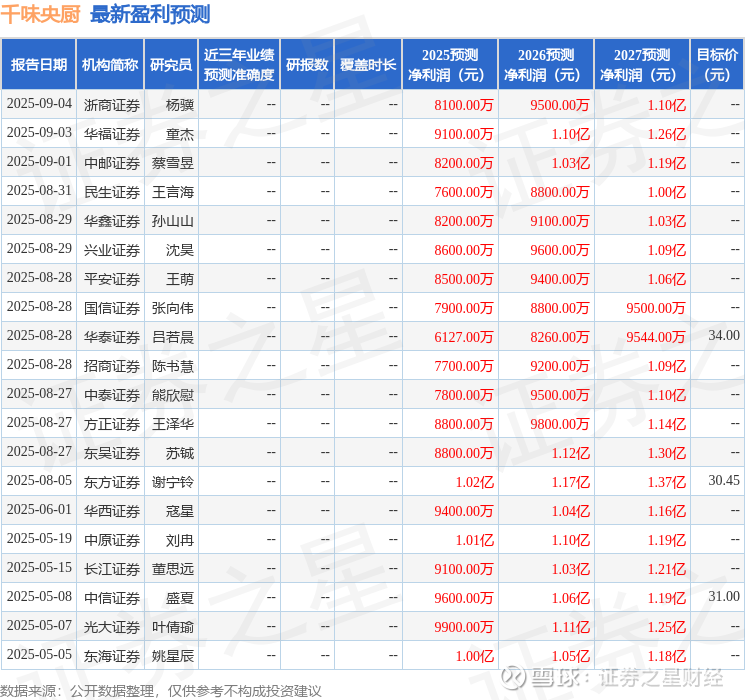The width and height of the screenshot is (745, 700).
Task: Click the 机构简称 column header
Action: (110, 65)
